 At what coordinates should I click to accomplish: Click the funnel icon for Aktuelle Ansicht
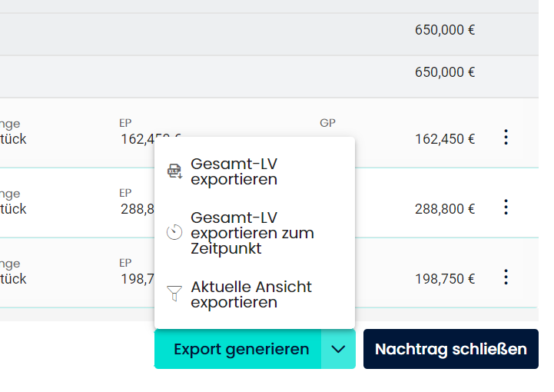click(x=174, y=294)
